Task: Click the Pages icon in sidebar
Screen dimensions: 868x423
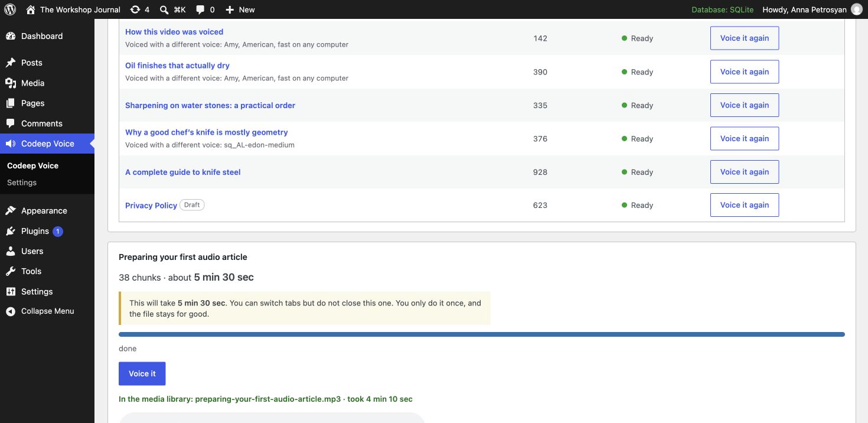Action: click(11, 103)
